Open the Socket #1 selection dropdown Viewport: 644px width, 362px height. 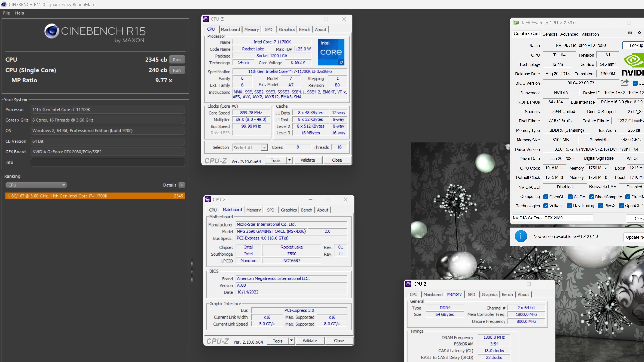pyautogui.click(x=250, y=148)
